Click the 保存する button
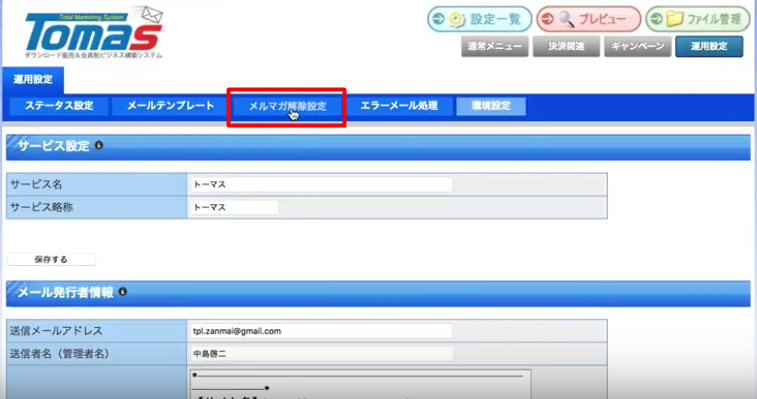The image size is (757, 399). 51,259
